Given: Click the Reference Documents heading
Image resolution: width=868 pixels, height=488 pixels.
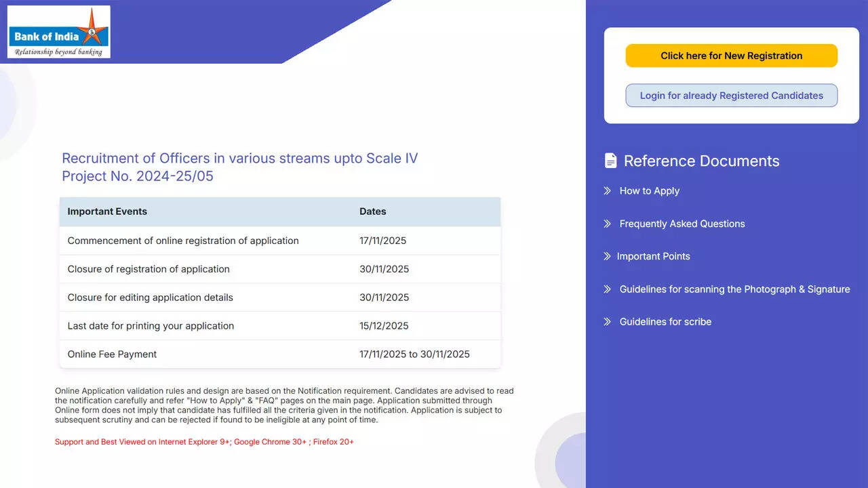Looking at the screenshot, I should (701, 161).
